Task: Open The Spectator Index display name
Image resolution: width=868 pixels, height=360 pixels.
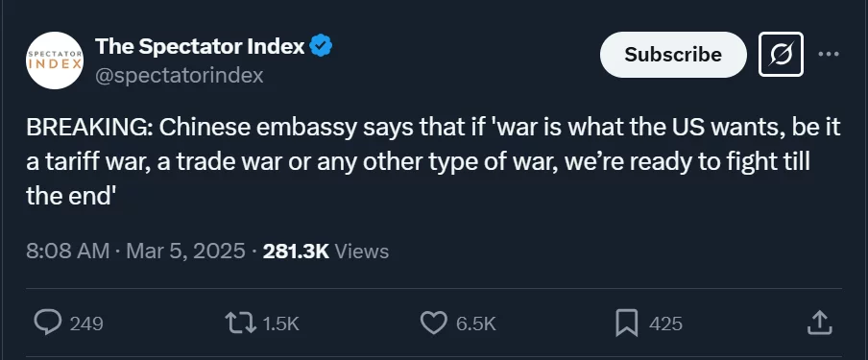Action: [x=200, y=46]
